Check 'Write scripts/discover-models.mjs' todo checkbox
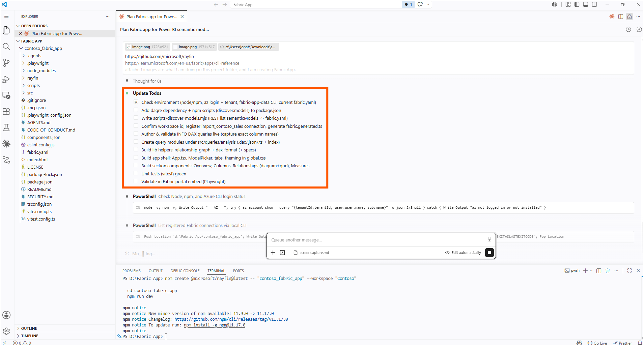 [x=136, y=118]
